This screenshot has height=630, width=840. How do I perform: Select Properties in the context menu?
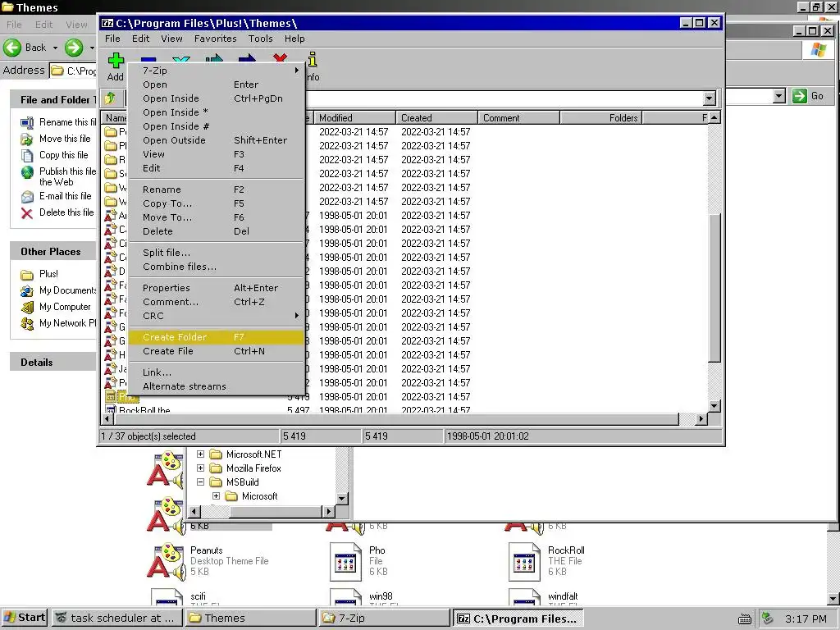point(217,288)
